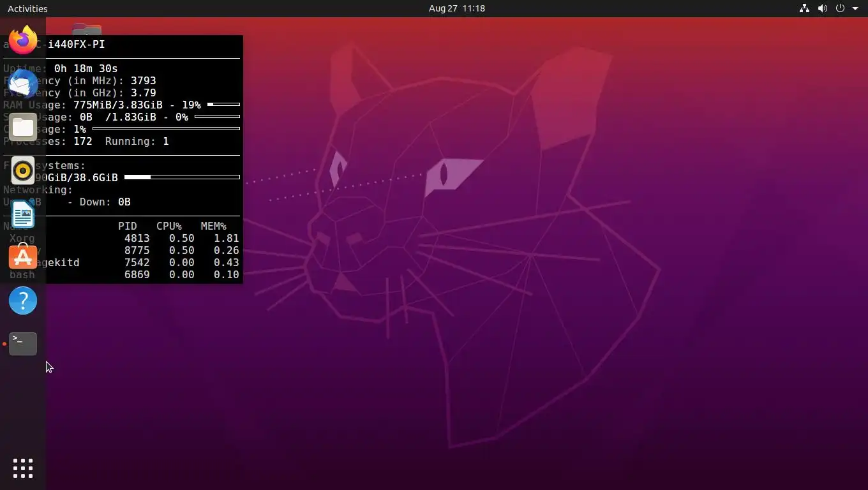Image resolution: width=868 pixels, height=490 pixels.
Task: Click the process count 172
Action: click(x=83, y=141)
